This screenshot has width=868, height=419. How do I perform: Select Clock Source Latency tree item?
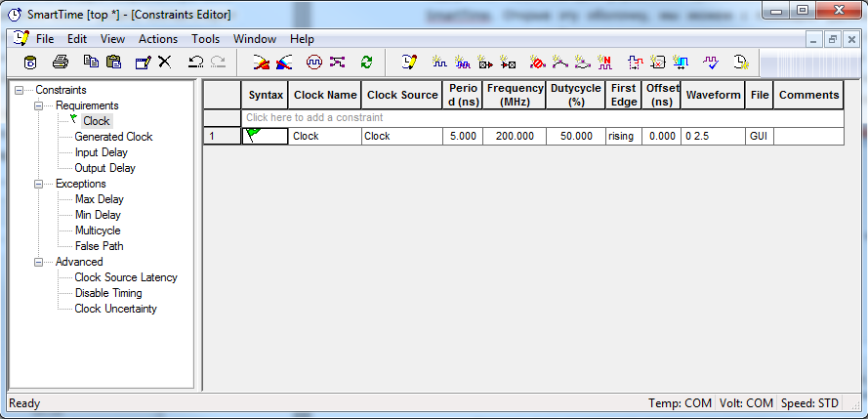[x=126, y=277]
